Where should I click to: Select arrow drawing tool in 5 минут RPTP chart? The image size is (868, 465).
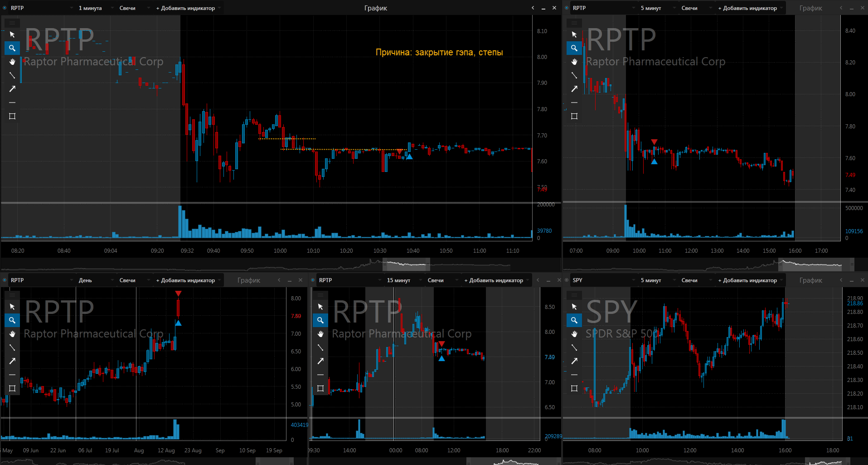(574, 89)
